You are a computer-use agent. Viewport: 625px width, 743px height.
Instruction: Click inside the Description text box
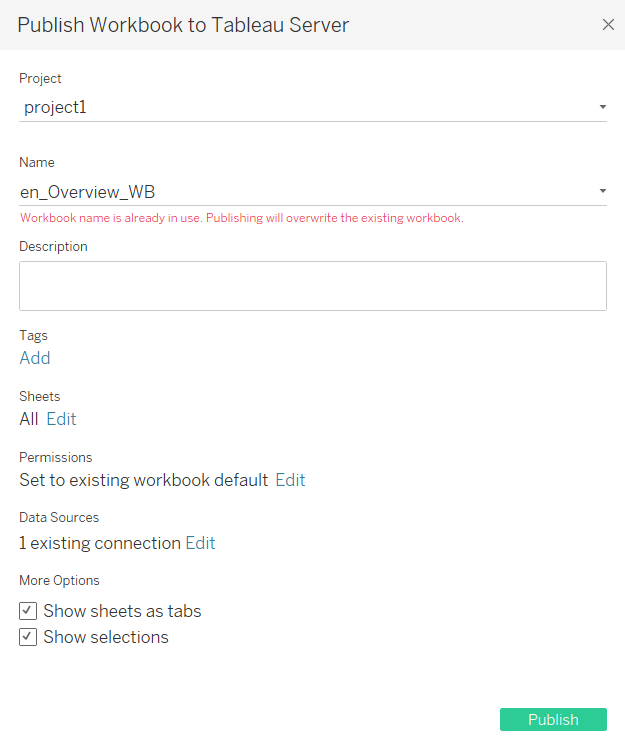point(313,286)
